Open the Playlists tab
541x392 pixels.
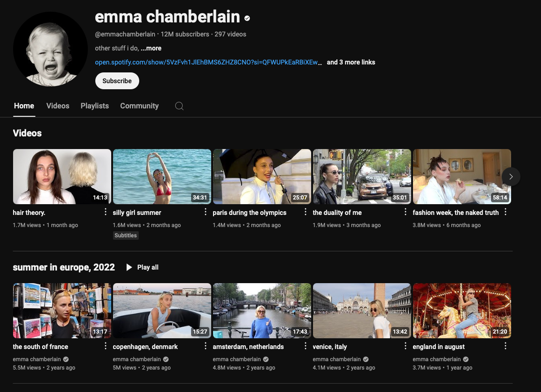point(94,106)
